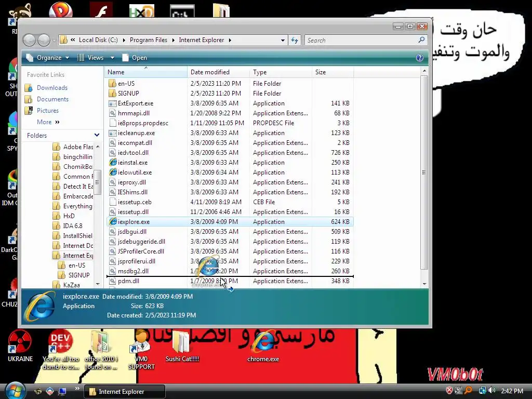Sort by the Date modified column header
The image size is (532, 399).
click(x=219, y=72)
